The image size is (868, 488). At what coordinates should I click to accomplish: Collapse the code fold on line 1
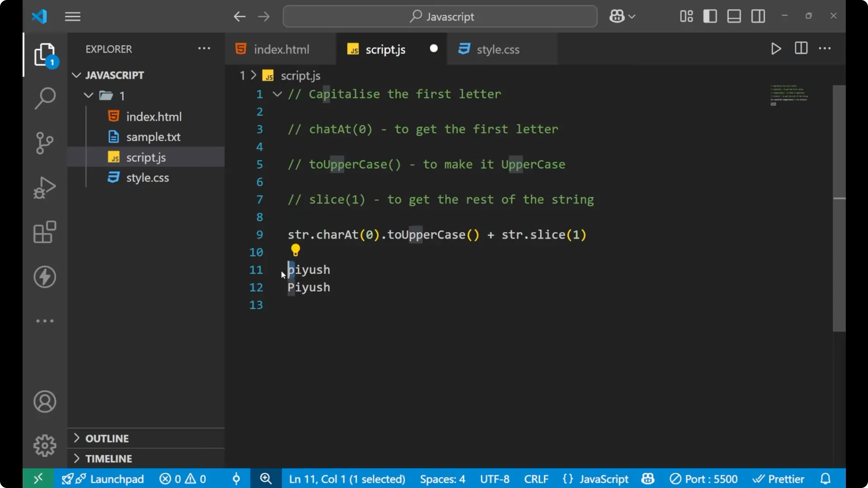pos(277,94)
